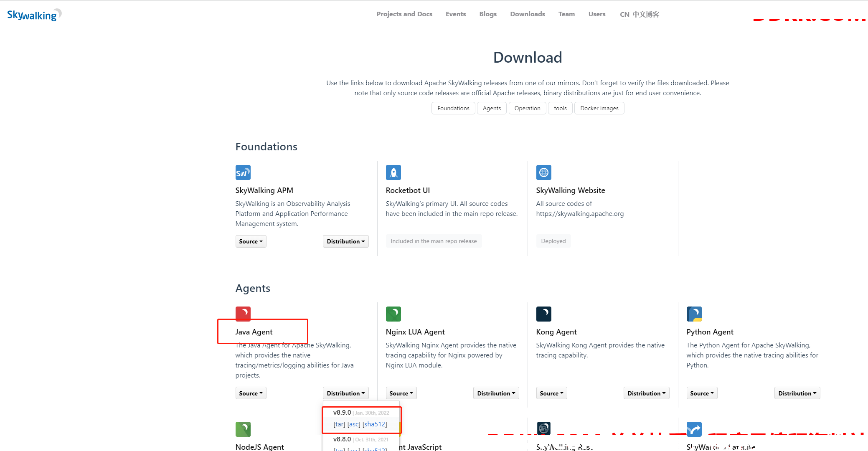Expand Nginx LUA Agent Source dropdown
This screenshot has height=451, width=868.
(401, 393)
